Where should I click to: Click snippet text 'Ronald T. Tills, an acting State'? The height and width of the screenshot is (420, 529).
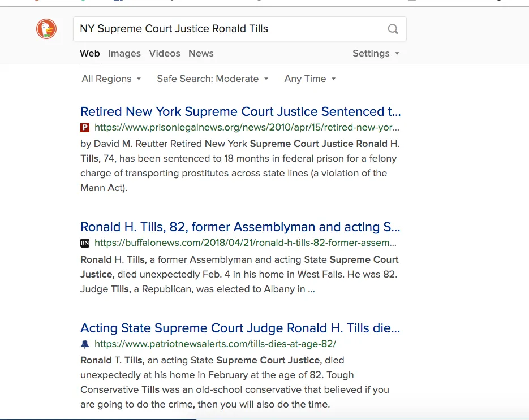tap(147, 360)
